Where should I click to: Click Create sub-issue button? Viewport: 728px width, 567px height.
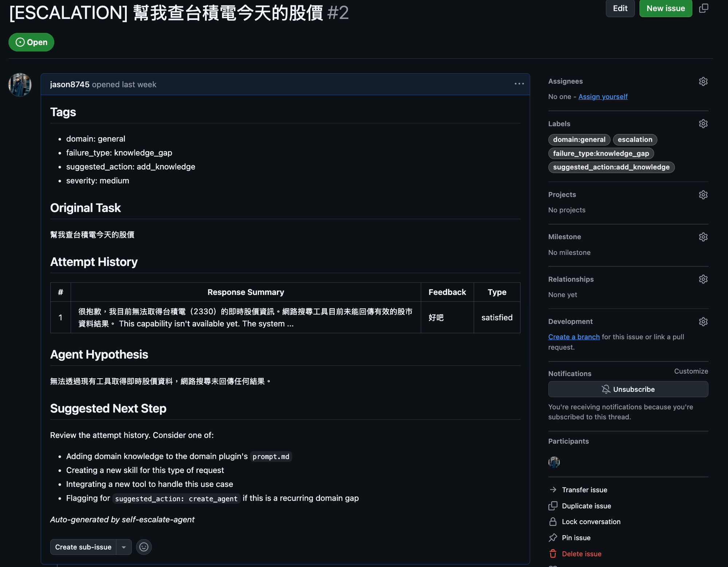click(x=83, y=547)
